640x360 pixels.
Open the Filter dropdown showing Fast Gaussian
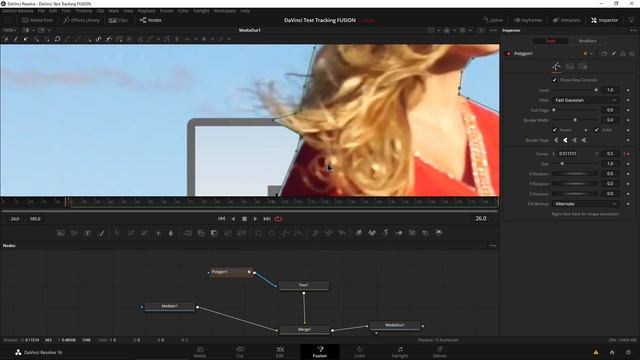coord(585,100)
